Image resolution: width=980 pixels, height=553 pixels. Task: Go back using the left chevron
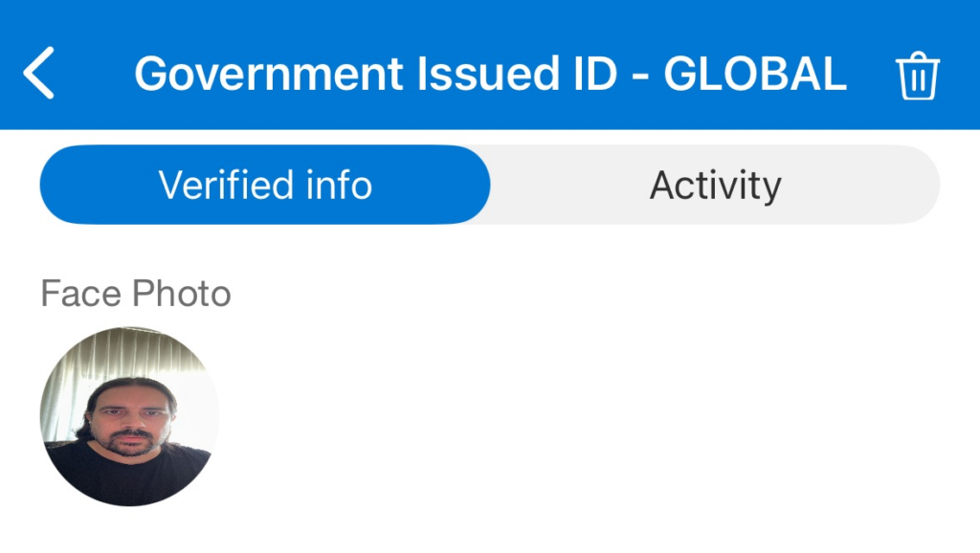click(40, 75)
